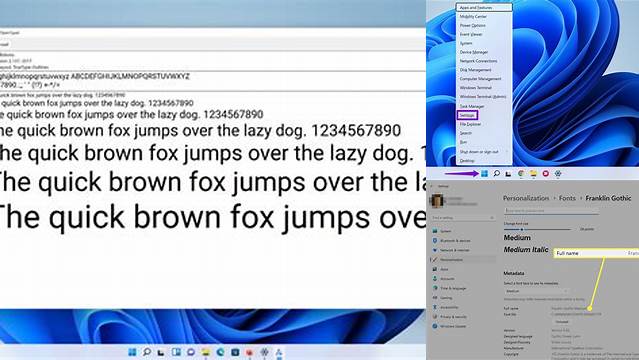Choose Device Manager from the context menu
639x360 pixels.
(474, 52)
